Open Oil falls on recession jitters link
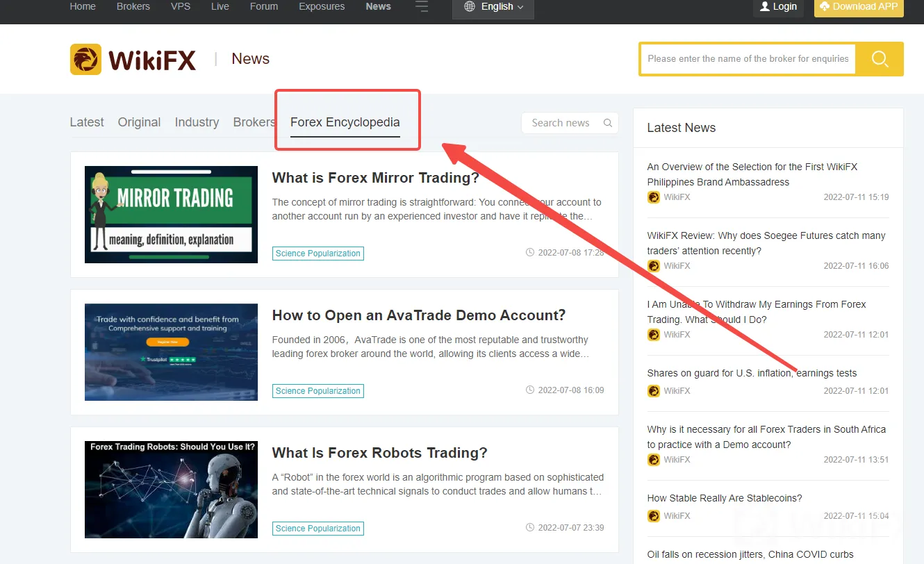This screenshot has height=564, width=924. point(750,554)
